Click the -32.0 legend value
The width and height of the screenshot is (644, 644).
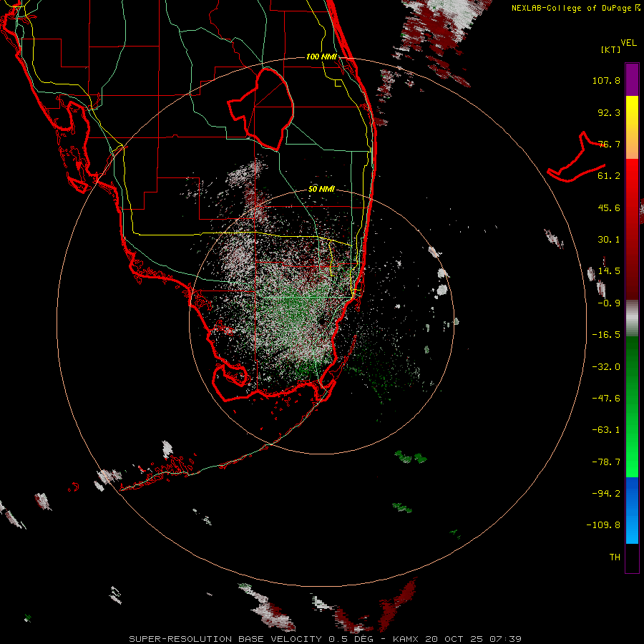[606, 367]
